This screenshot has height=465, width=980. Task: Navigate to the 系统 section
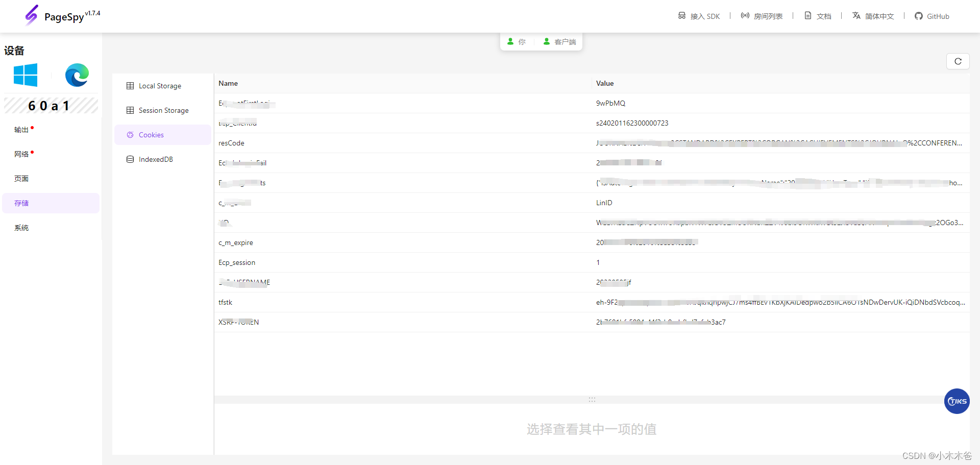21,228
